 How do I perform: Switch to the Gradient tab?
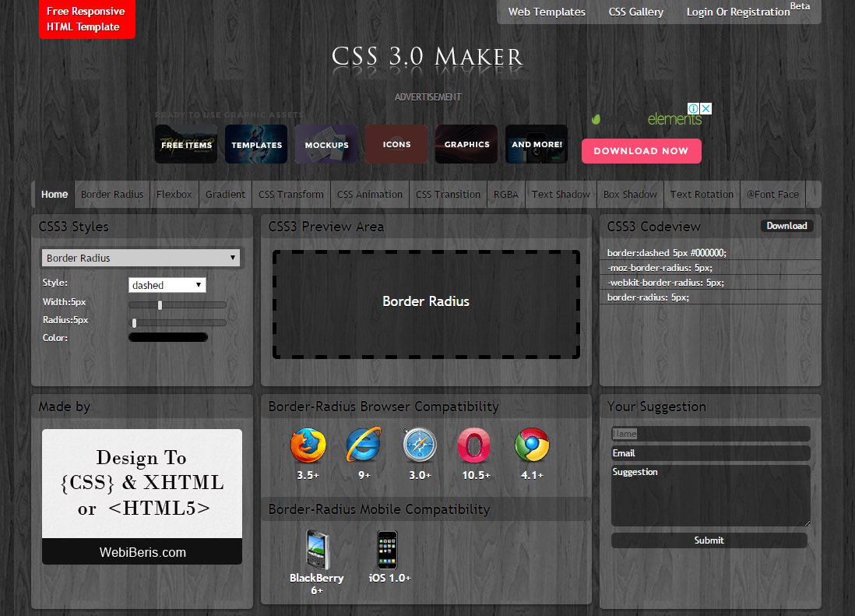(225, 195)
